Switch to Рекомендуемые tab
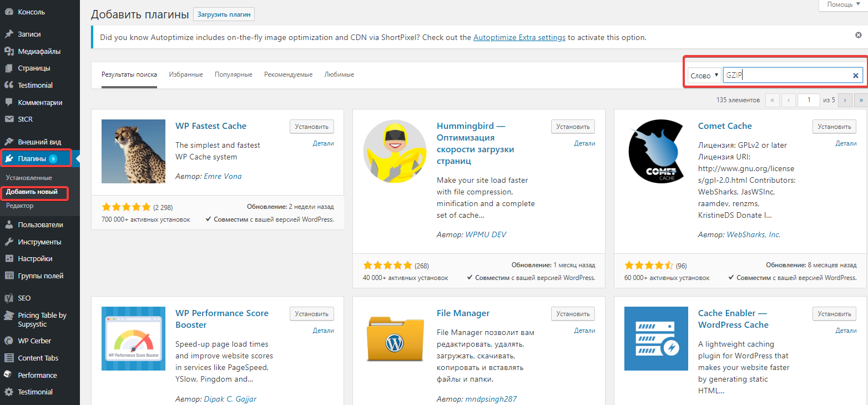This screenshot has height=405, width=868. tap(289, 74)
